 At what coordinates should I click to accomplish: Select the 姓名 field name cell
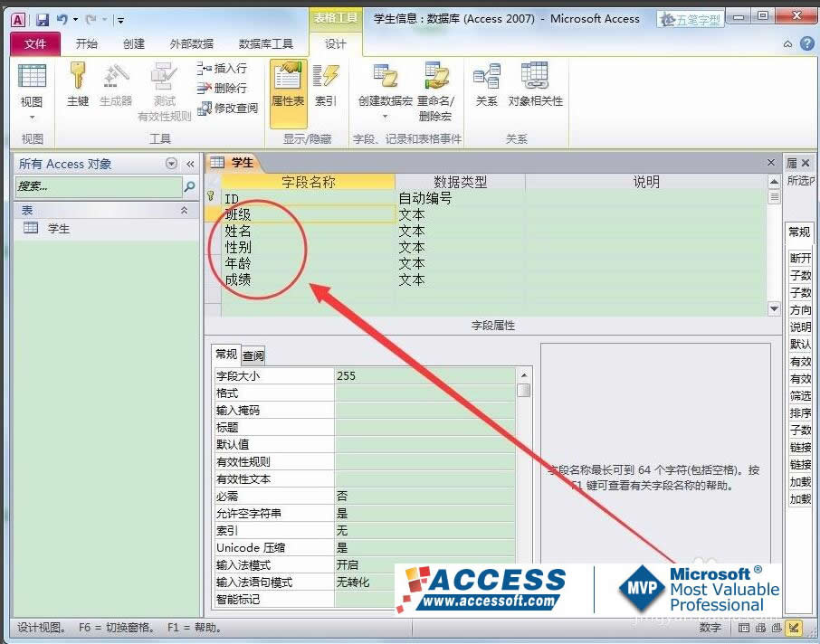308,231
